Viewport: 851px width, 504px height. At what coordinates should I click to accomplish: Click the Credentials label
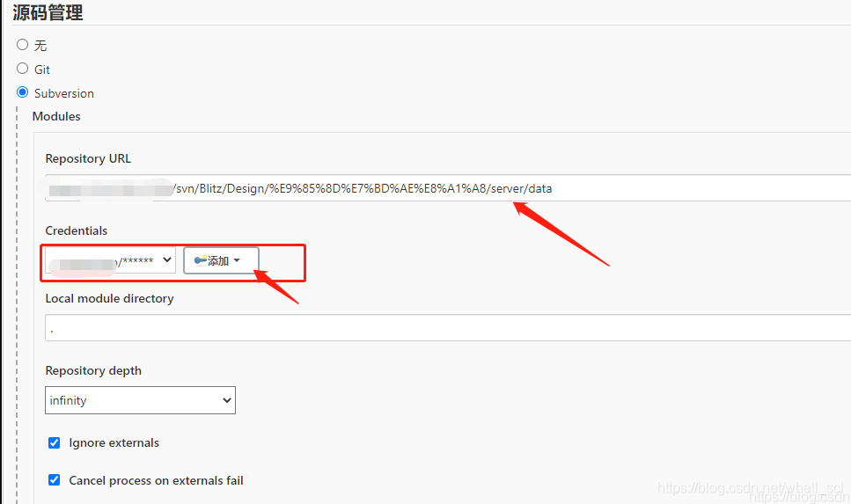point(77,230)
